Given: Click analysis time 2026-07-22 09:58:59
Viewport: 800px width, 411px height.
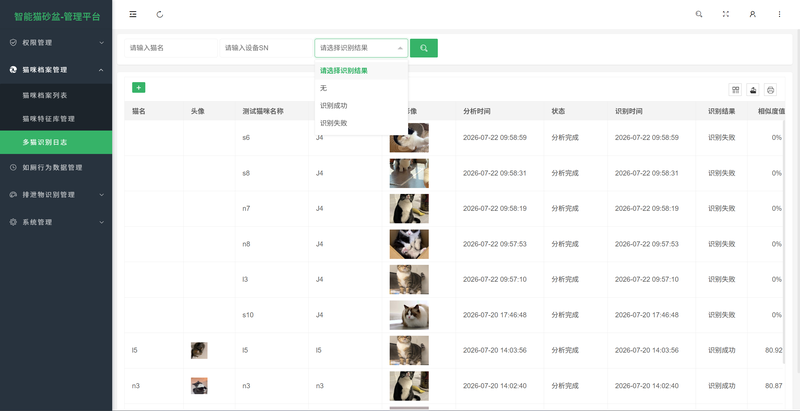Looking at the screenshot, I should 495,138.
